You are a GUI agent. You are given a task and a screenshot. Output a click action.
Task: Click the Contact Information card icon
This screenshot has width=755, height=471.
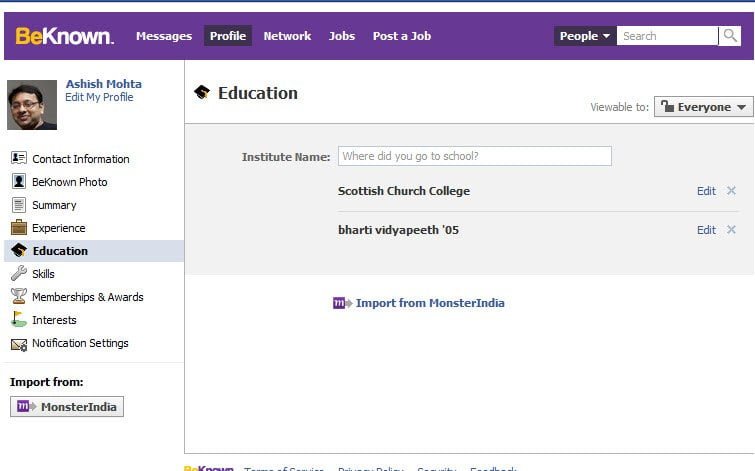tap(19, 158)
